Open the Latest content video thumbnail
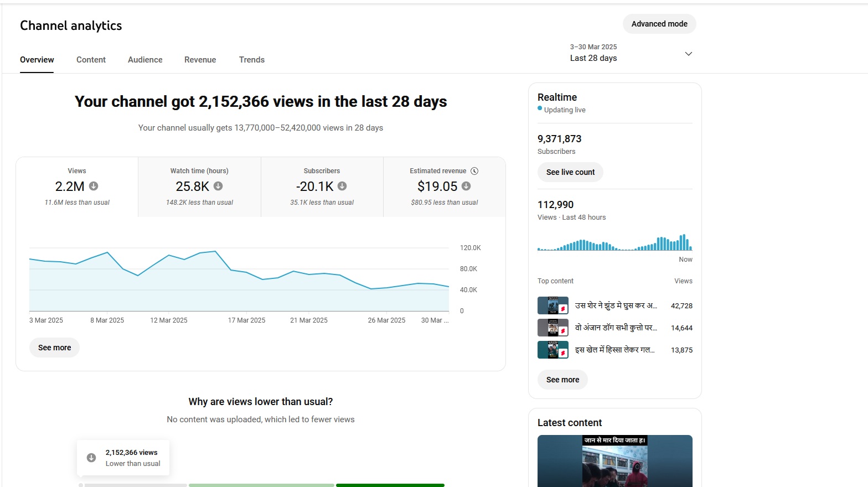Image resolution: width=868 pixels, height=487 pixels. [x=614, y=461]
